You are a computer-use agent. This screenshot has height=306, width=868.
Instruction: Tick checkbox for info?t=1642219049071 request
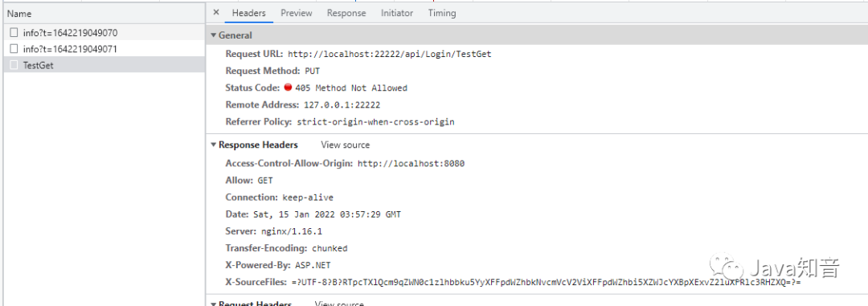pos(14,49)
